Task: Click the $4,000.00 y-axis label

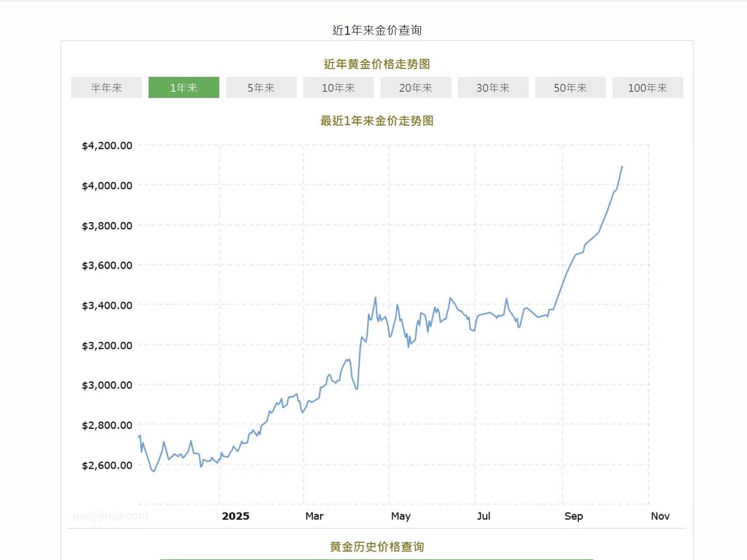Action: 107,186
